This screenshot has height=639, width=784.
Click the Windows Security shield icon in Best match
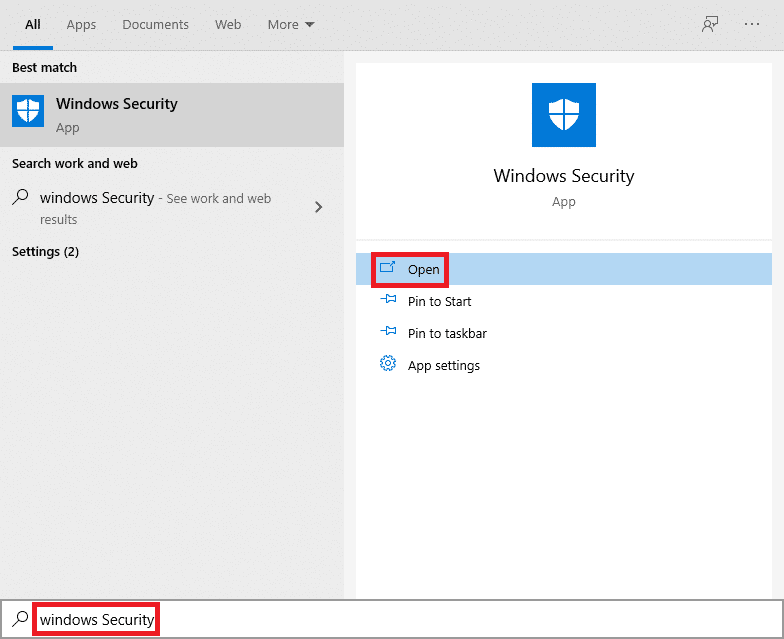(28, 112)
